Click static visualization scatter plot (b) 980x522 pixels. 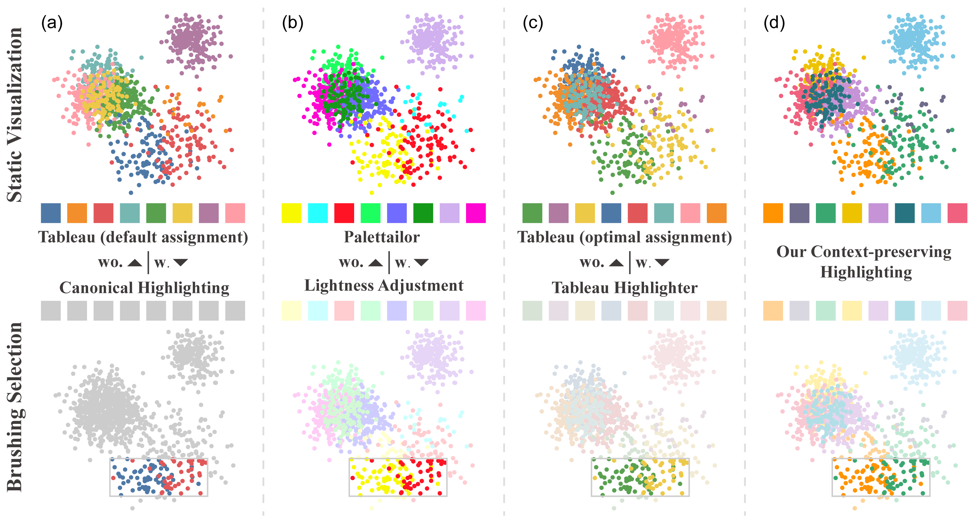pos(368,97)
